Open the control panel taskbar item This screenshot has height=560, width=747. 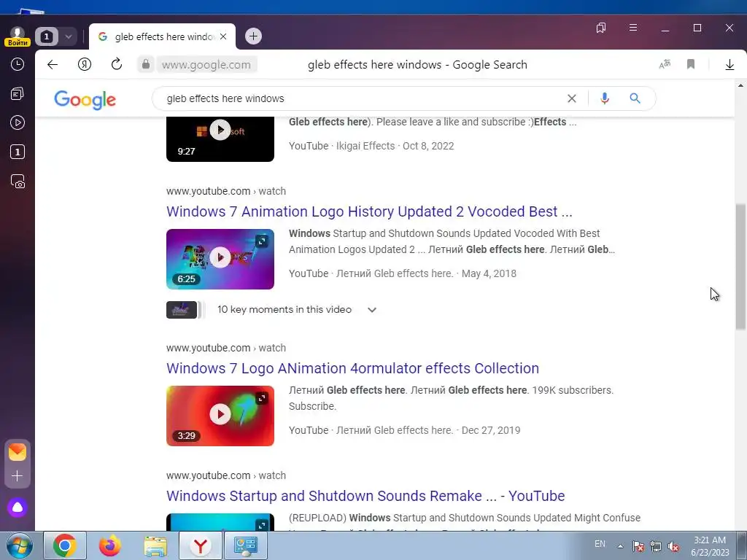click(246, 545)
